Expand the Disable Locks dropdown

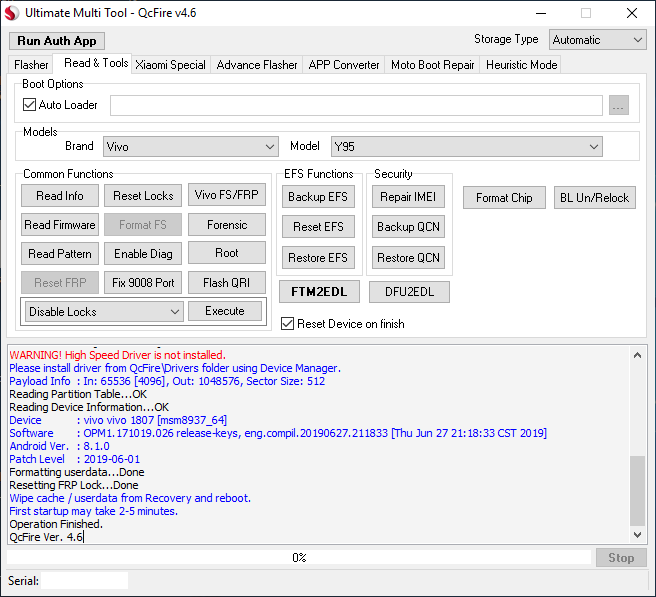point(104,312)
